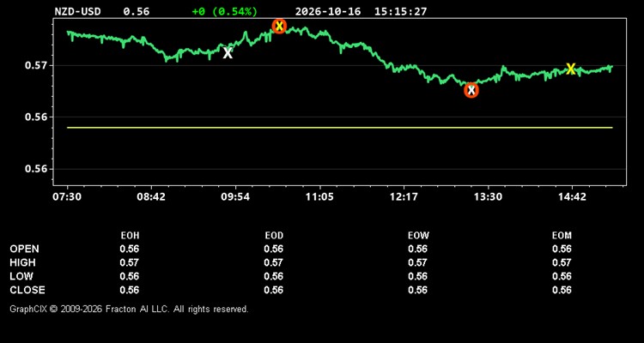Click the EOM CLOSE value 0.56

point(562,290)
